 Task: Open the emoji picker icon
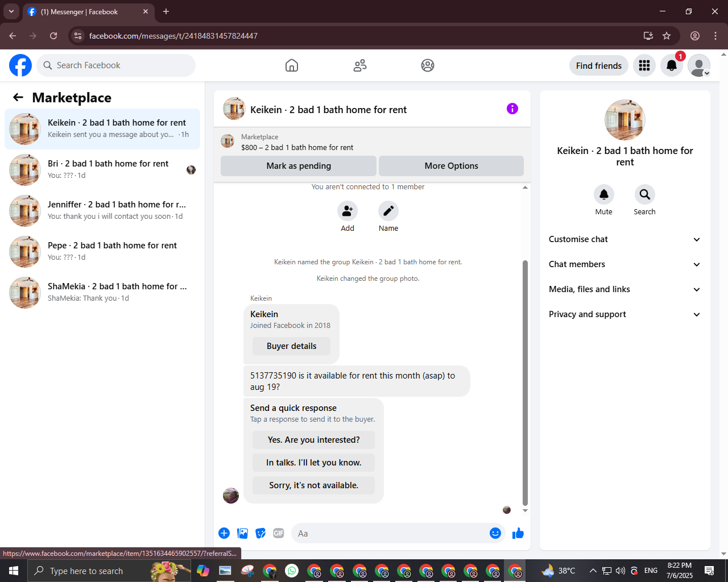(495, 533)
